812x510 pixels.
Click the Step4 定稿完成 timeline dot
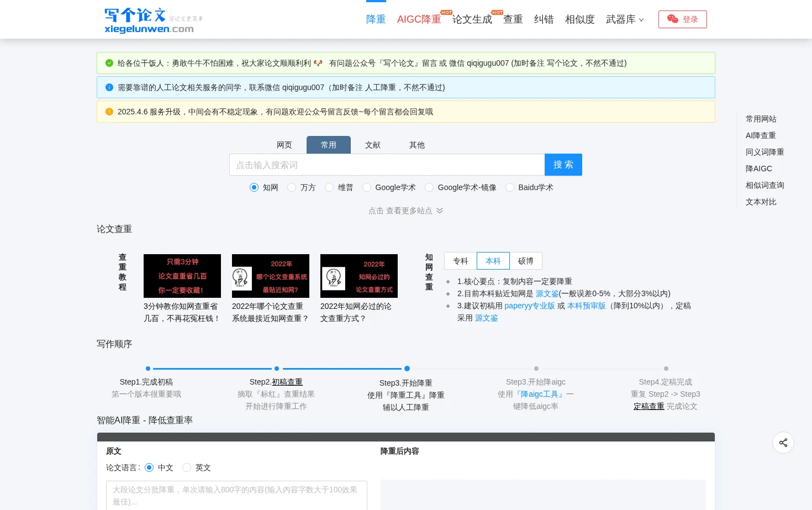(666, 369)
